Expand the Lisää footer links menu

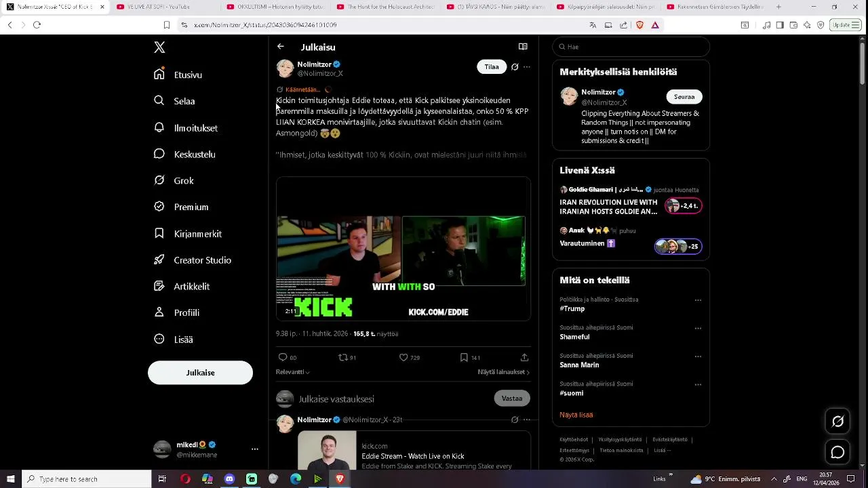pyautogui.click(x=663, y=450)
